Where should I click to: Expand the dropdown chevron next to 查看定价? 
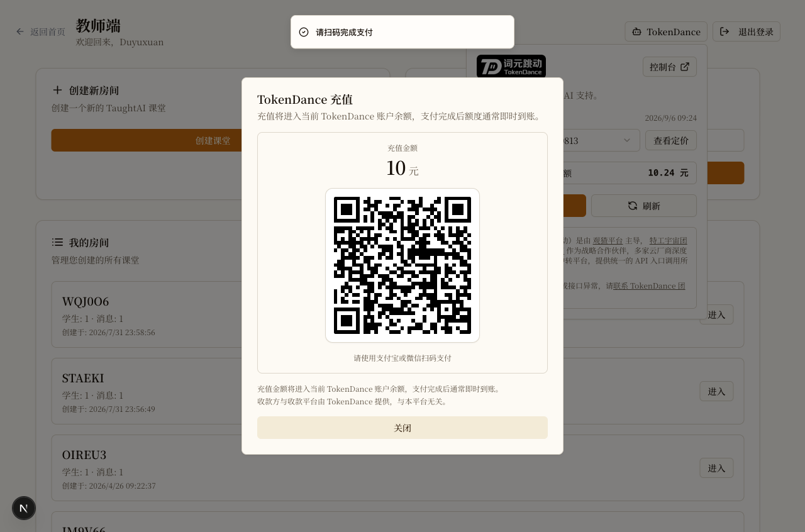[627, 140]
